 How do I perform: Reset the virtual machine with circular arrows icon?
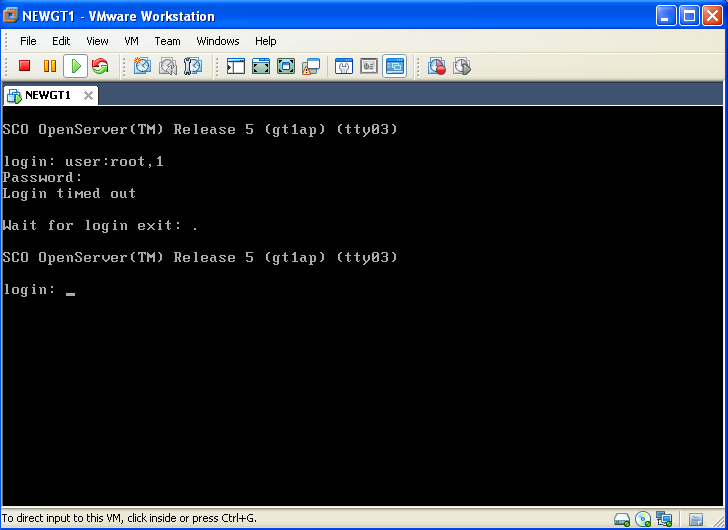point(100,66)
